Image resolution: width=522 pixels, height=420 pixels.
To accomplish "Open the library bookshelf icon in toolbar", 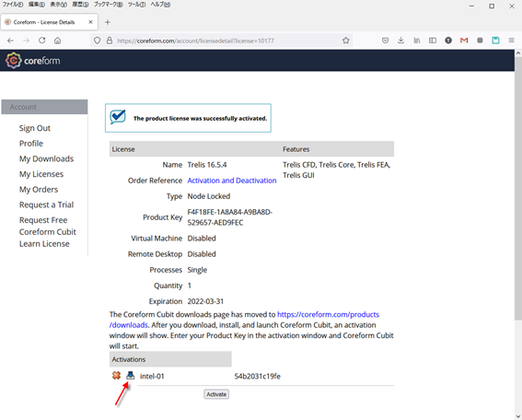I will point(417,41).
